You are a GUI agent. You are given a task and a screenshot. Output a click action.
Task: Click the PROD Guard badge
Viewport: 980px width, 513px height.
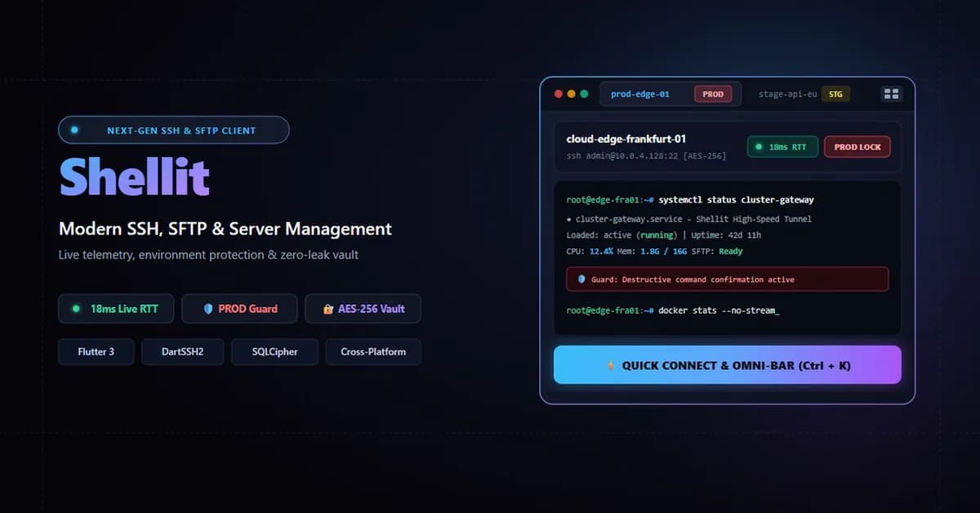[239, 309]
